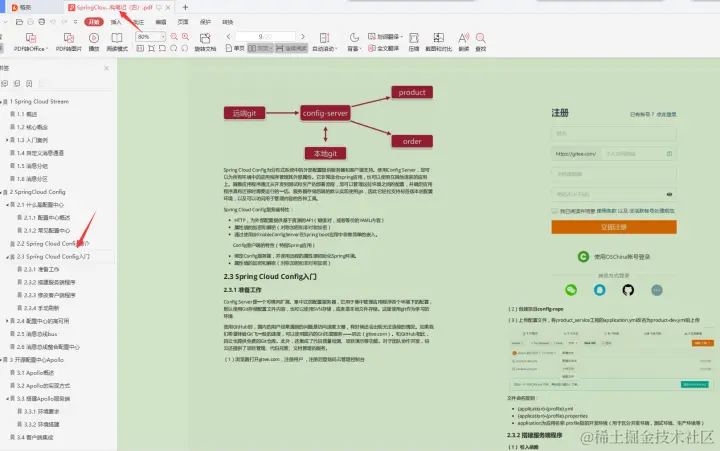720x451 pixels.
Task: Click the find magnifier icon in the ribbon
Action: pos(480,38)
